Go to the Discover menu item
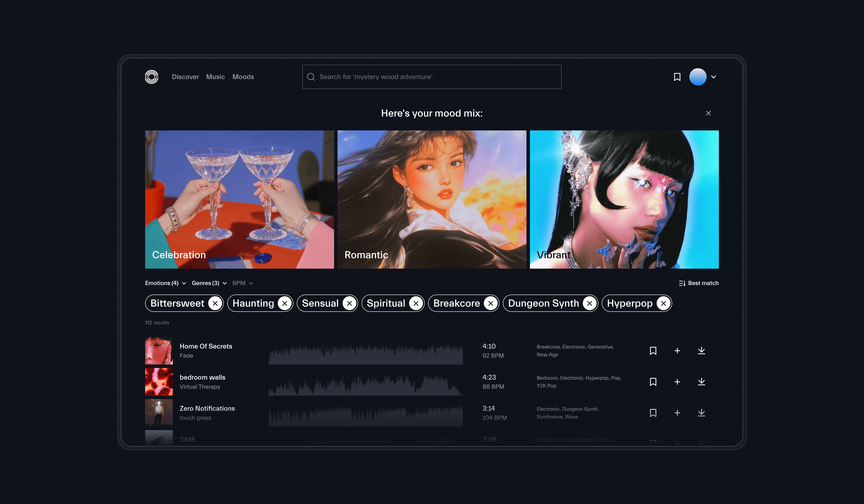The width and height of the screenshot is (864, 504). point(185,77)
